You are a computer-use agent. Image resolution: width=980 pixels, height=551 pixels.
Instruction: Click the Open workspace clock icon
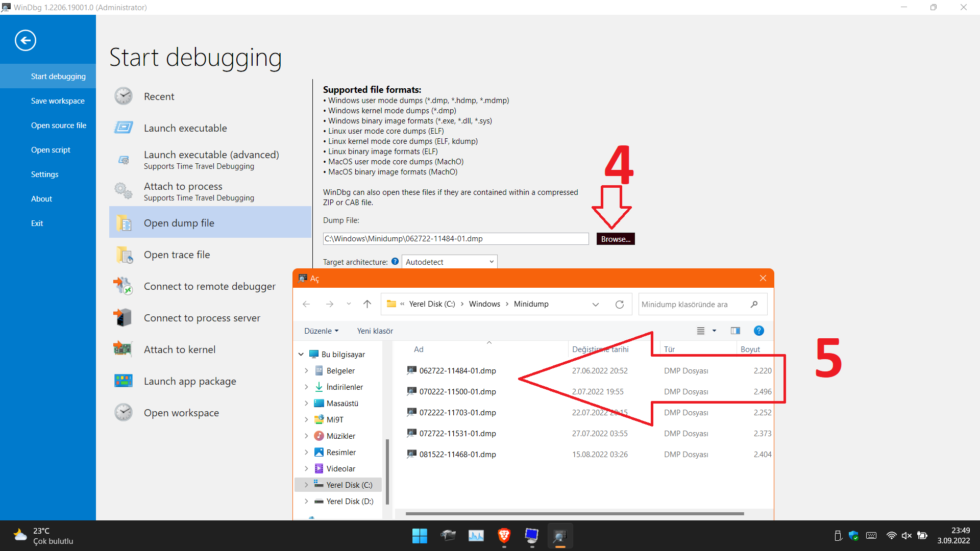click(124, 412)
